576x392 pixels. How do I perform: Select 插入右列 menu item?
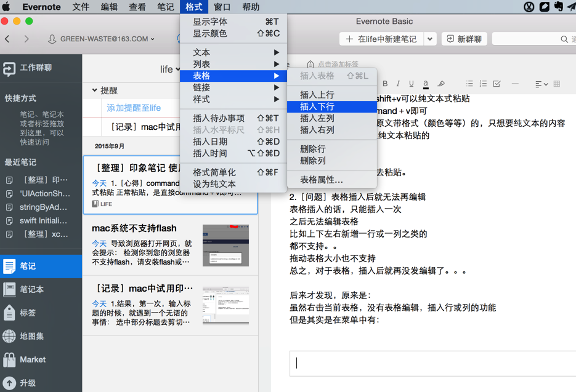pos(332,130)
